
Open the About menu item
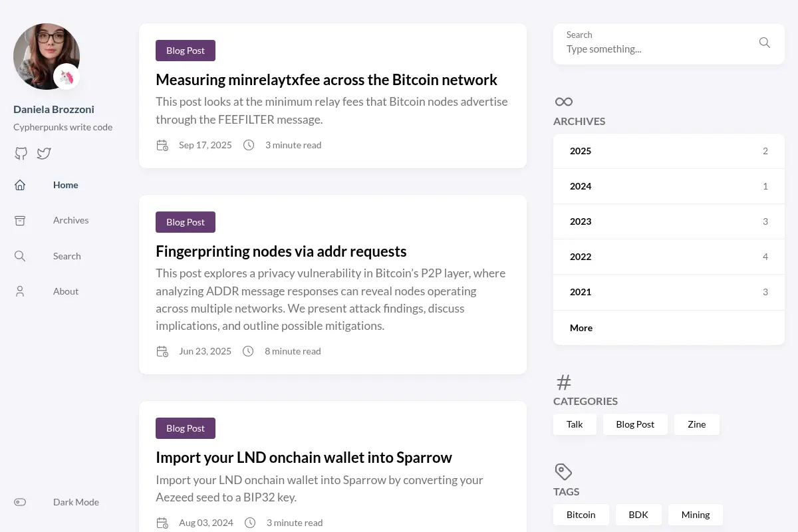66,291
